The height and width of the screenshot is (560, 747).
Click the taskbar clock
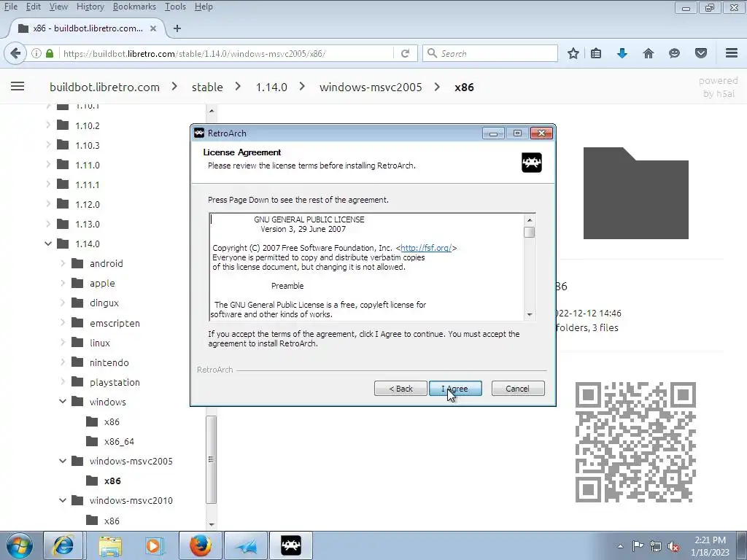[x=710, y=546]
